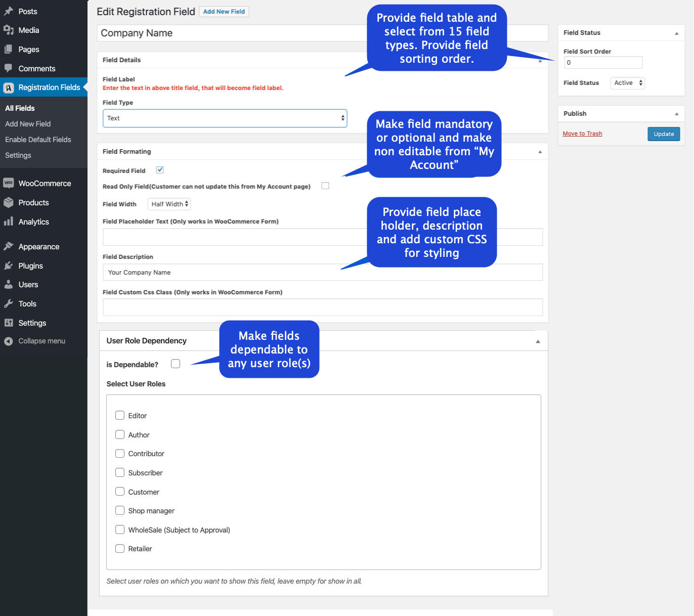The height and width of the screenshot is (616, 694).
Task: Tick the Shop manager role checkbox
Action: (x=120, y=510)
